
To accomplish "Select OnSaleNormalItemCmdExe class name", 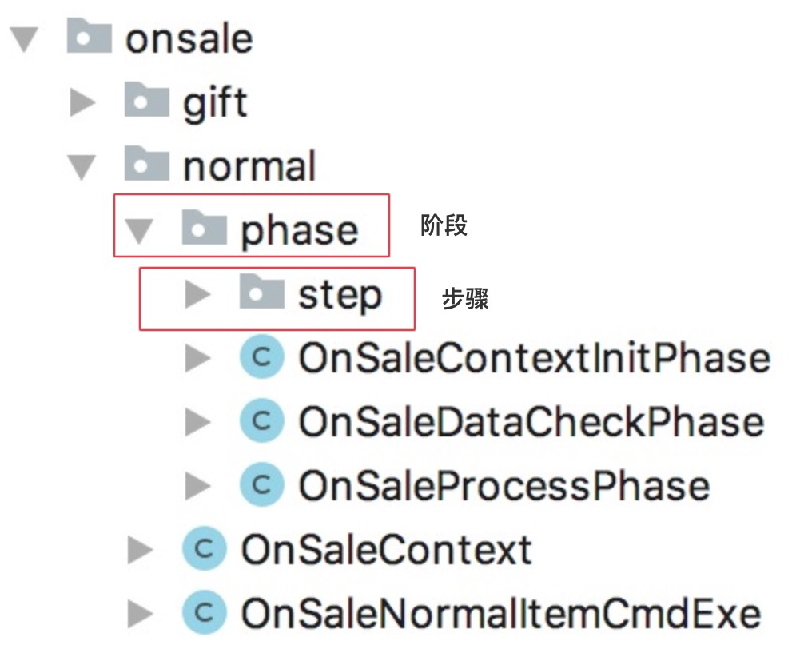I will 501,614.
